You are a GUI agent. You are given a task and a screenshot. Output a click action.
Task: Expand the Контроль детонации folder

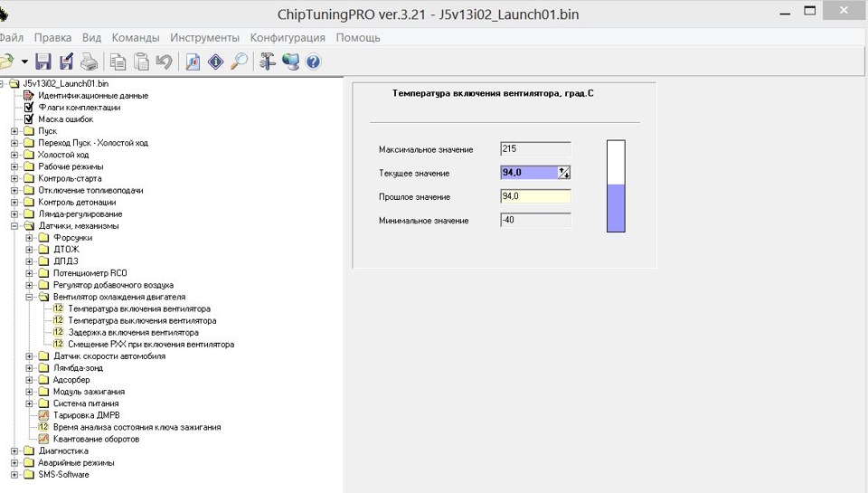tap(14, 203)
